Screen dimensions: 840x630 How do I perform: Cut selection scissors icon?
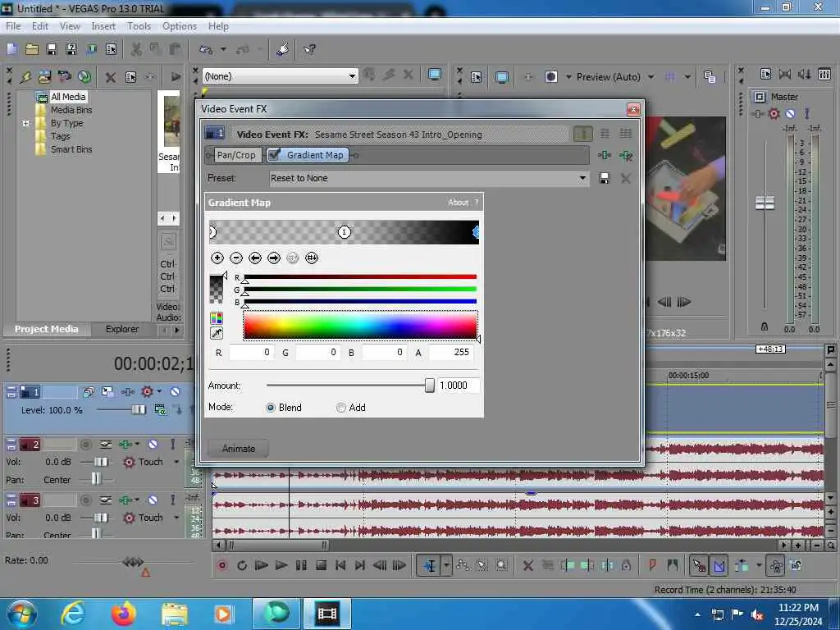136,50
